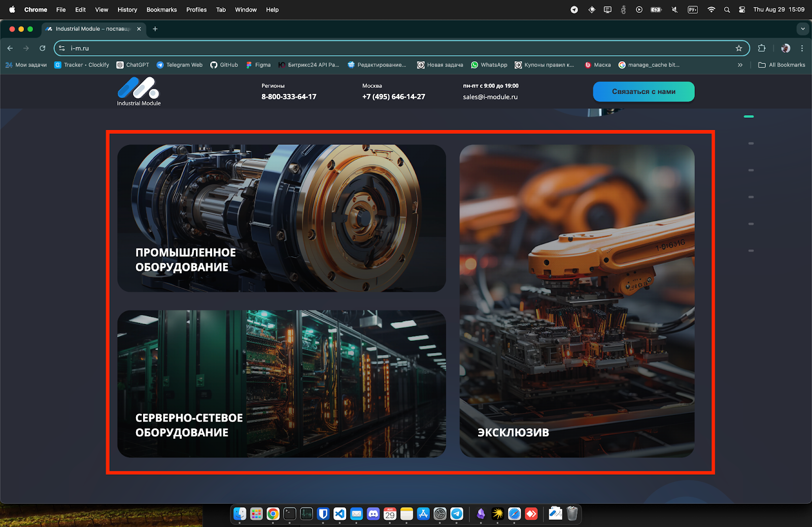This screenshot has width=812, height=527.
Task: Open the Chrome application menu
Action: pyautogui.click(x=36, y=10)
